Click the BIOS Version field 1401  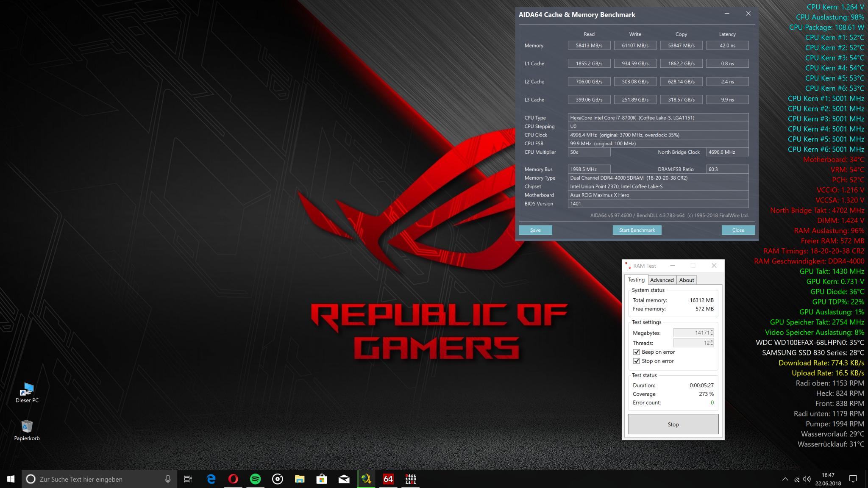pyautogui.click(x=658, y=204)
